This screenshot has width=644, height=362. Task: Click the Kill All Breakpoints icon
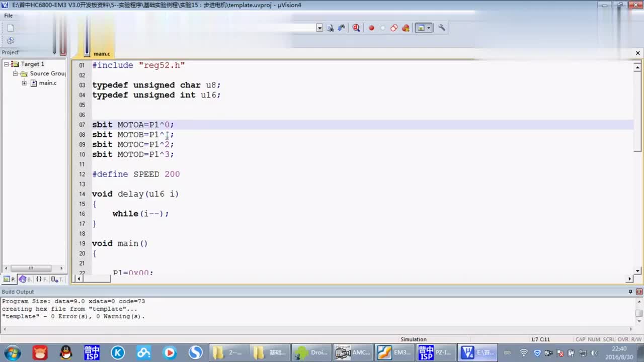(406, 28)
